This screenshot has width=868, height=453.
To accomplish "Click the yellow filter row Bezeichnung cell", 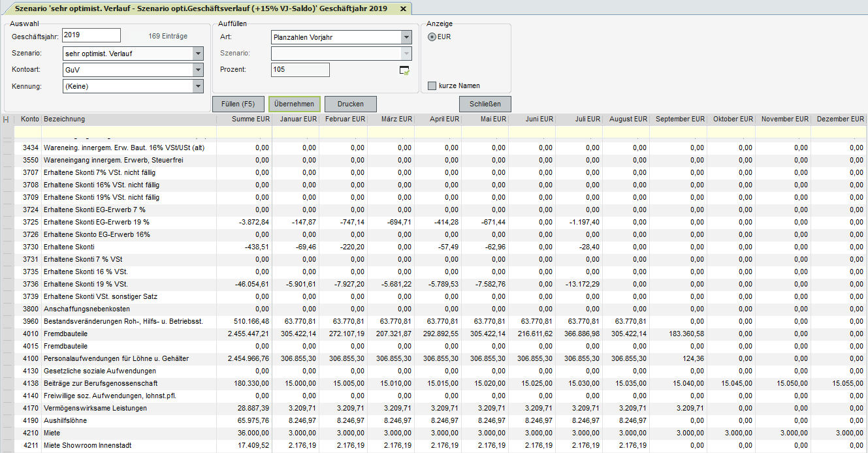I will (x=129, y=132).
